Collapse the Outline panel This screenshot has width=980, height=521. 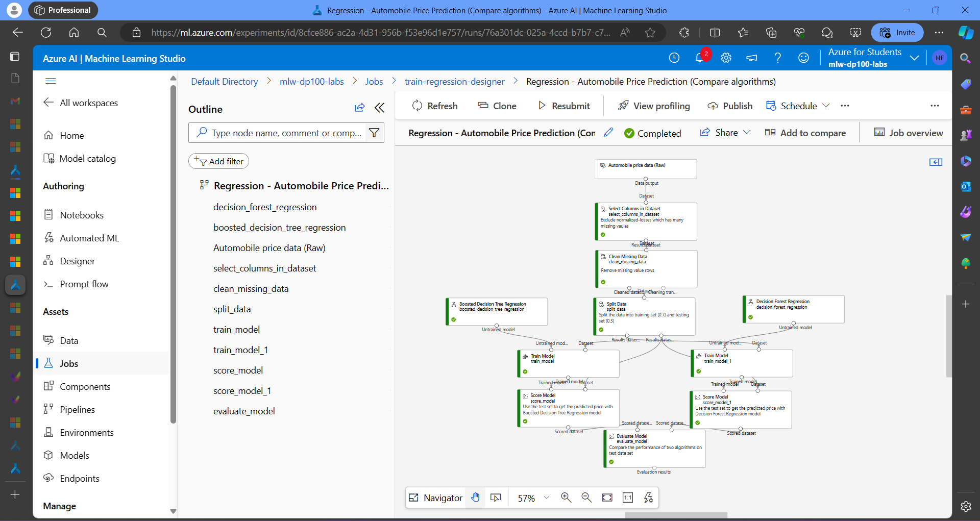coord(379,108)
